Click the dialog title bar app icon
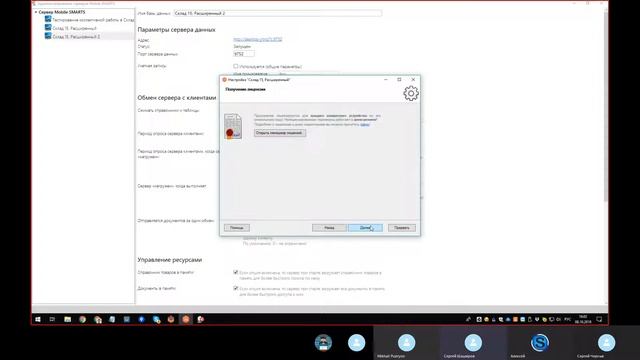Viewport: 640px width, 360px height. 224,80
